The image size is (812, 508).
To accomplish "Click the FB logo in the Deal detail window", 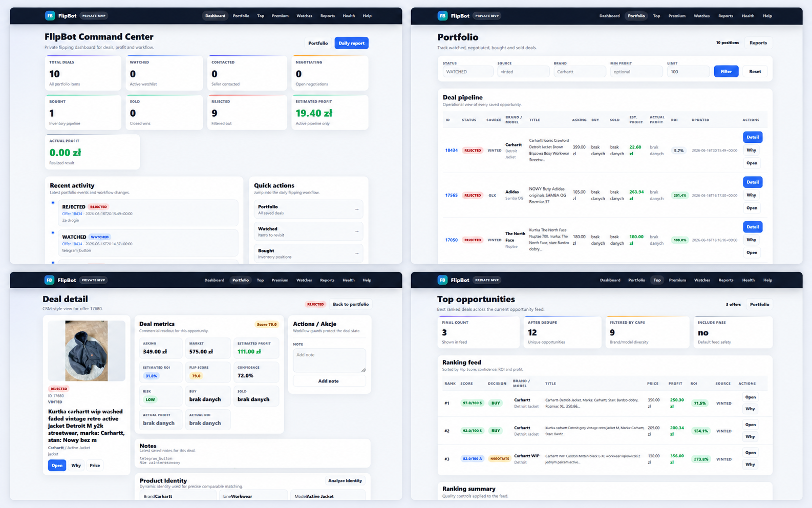I will (49, 280).
